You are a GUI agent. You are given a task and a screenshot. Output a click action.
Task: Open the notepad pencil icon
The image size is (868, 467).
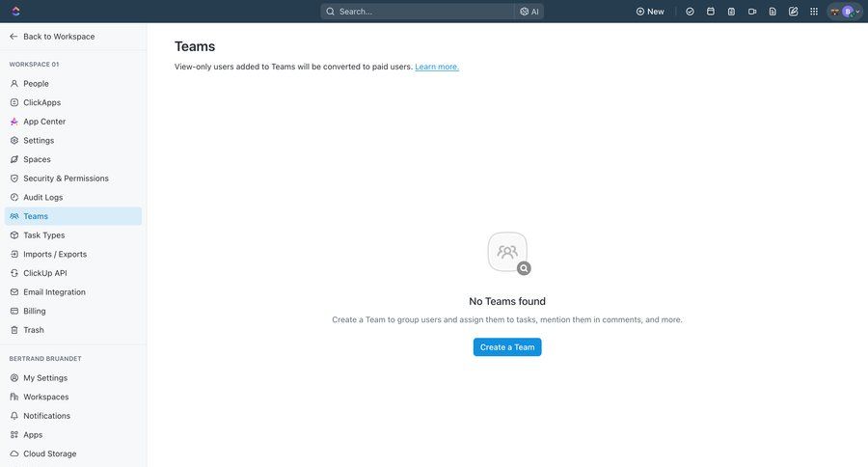point(794,11)
